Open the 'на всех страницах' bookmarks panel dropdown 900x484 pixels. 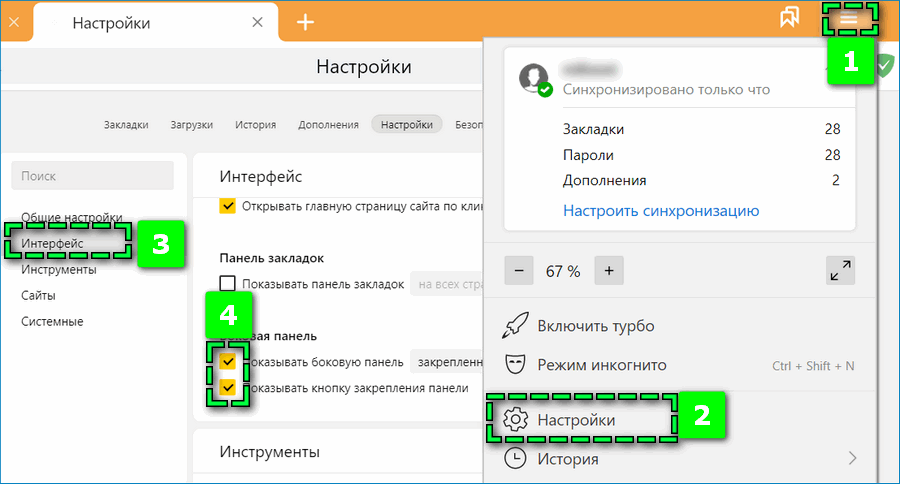pos(447,284)
